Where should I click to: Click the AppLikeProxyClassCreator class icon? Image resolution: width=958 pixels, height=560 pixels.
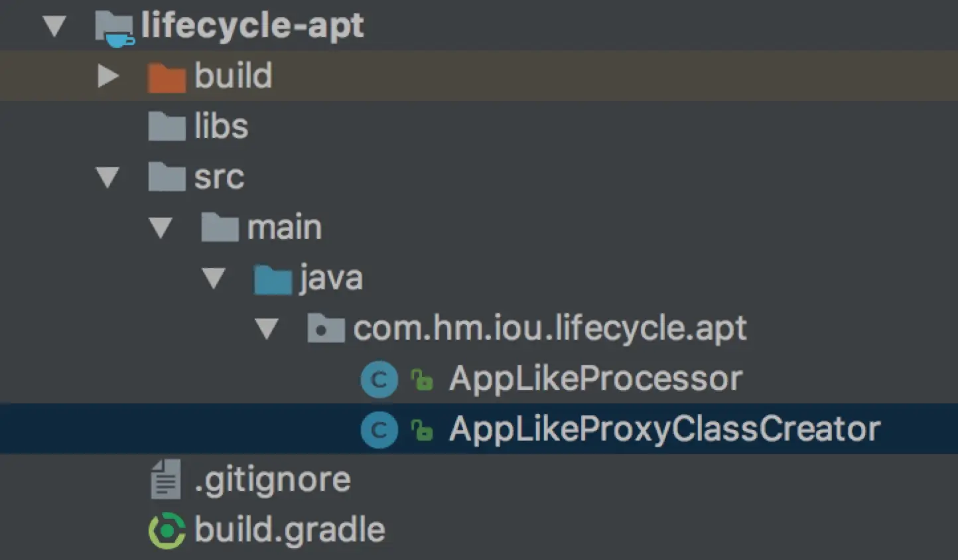(x=379, y=430)
